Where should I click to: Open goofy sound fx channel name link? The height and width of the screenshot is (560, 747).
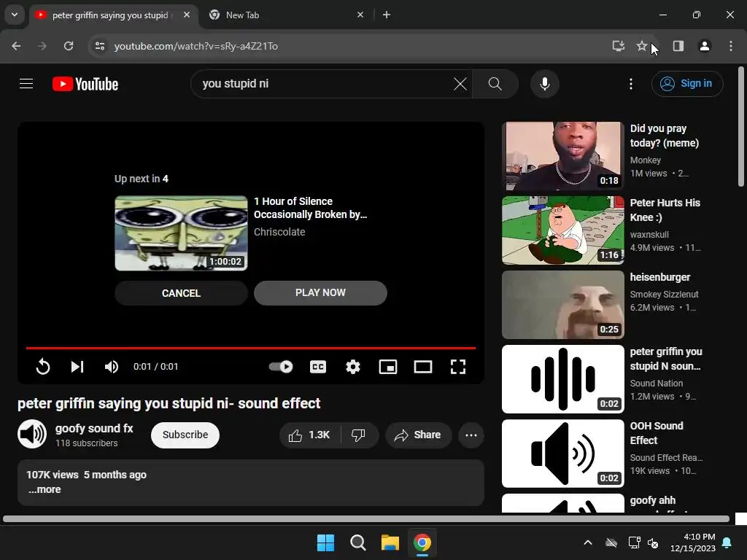point(94,428)
